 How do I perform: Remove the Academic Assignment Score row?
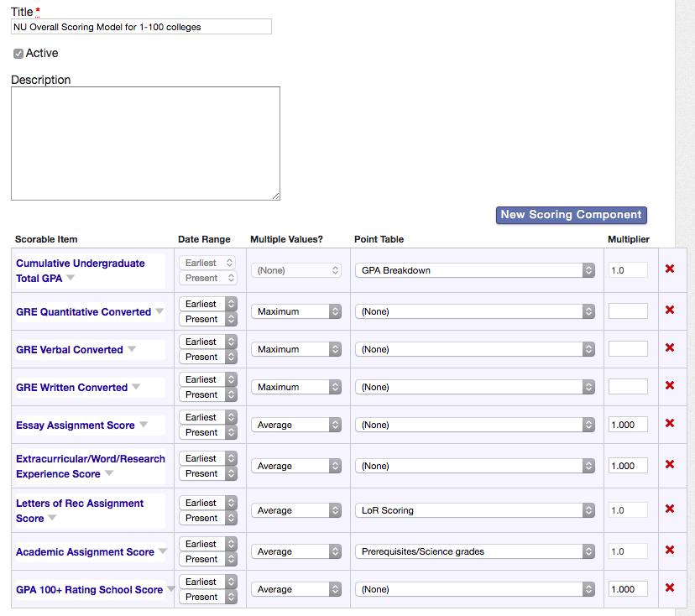[669, 551]
